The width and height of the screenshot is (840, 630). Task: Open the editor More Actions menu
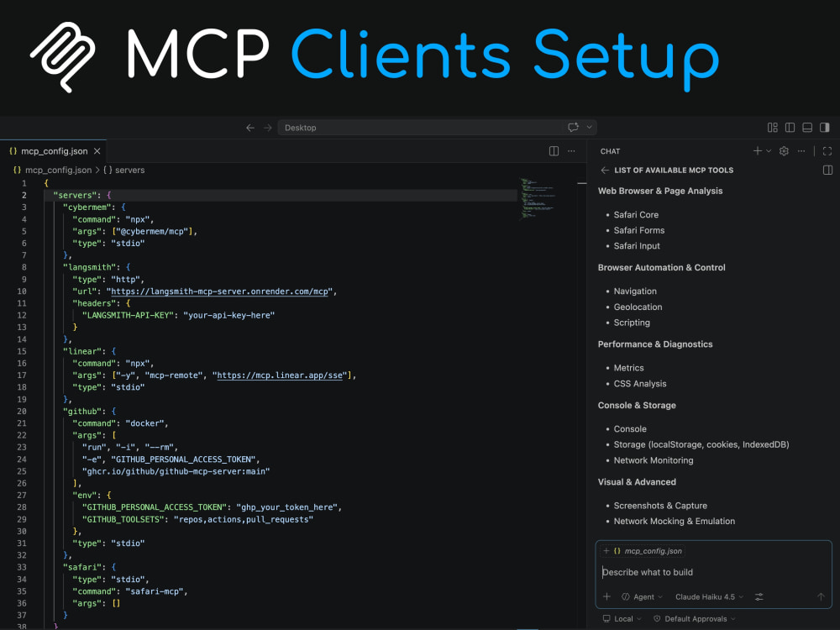(x=571, y=151)
